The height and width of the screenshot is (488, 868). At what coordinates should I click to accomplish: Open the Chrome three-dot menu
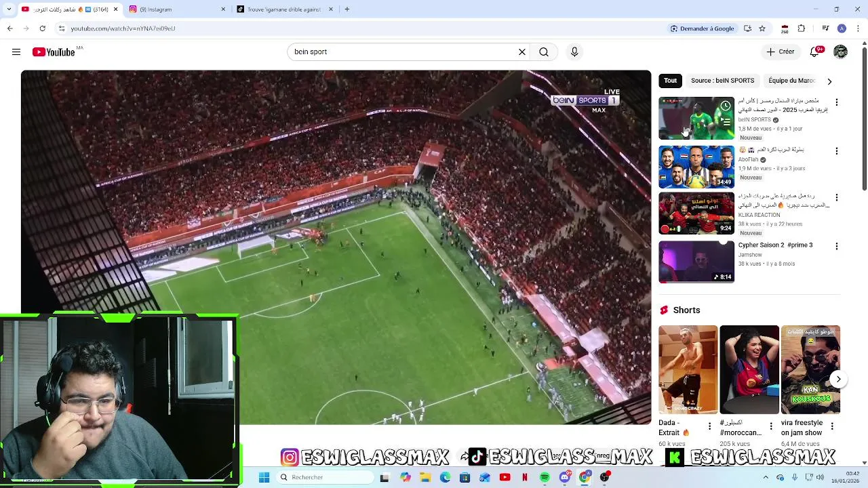pyautogui.click(x=859, y=28)
